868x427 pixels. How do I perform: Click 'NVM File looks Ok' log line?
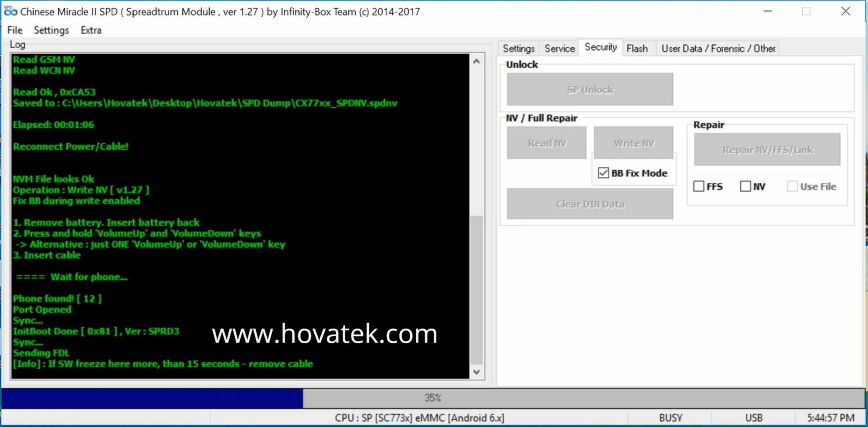(x=53, y=179)
